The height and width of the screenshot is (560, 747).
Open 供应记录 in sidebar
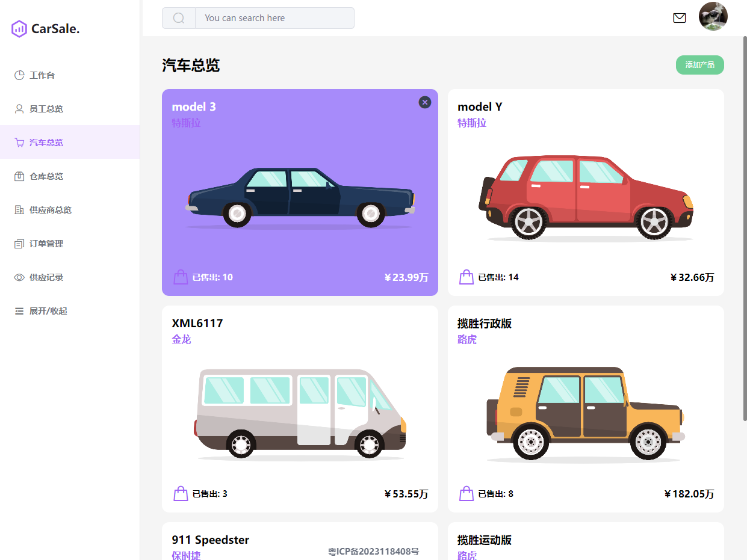pyautogui.click(x=70, y=277)
